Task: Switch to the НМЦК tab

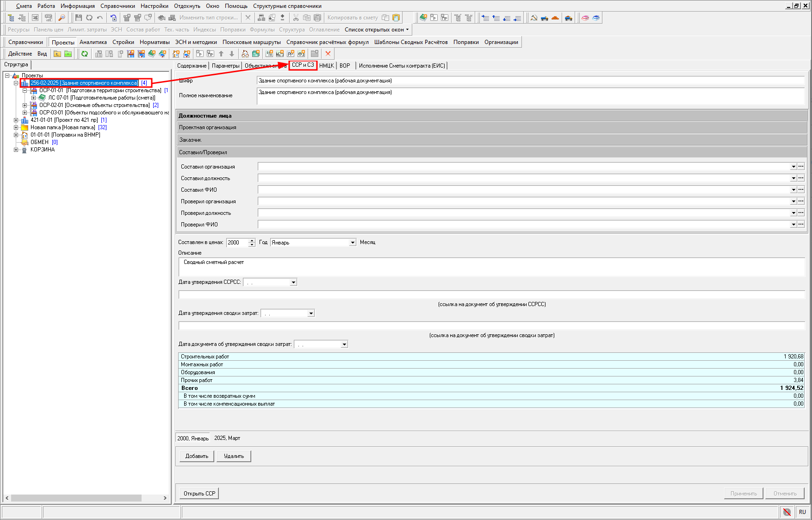Action: [327, 66]
